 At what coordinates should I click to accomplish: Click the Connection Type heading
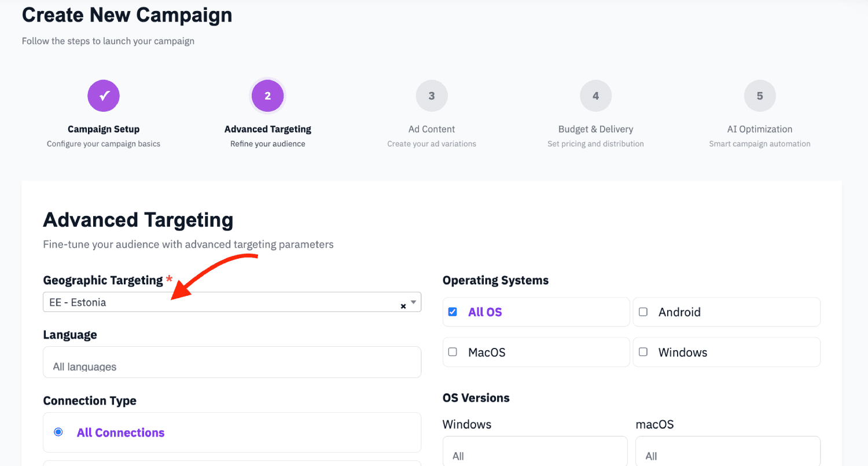[90, 401]
